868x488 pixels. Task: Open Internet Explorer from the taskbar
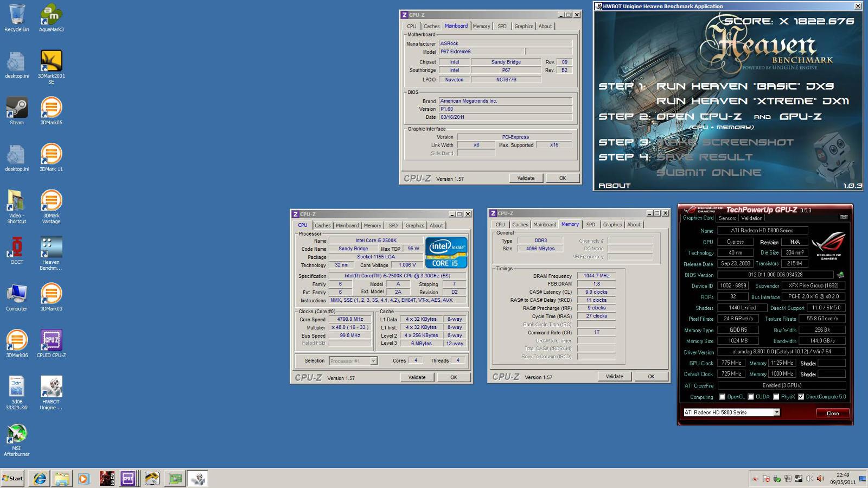(40, 478)
